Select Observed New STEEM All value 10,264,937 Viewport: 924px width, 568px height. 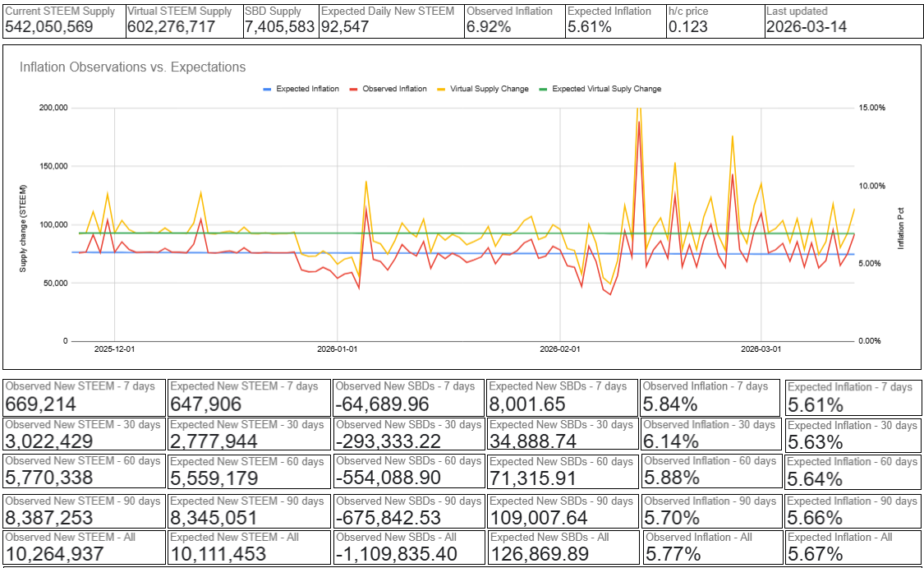tap(54, 554)
